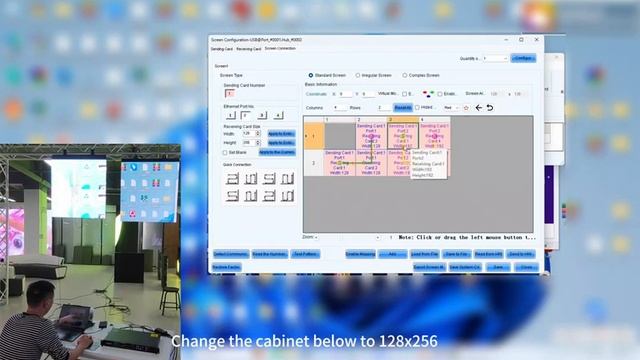The width and height of the screenshot is (640, 360).
Task: Click the colored dots icon in Basic Information
Action: click(428, 94)
